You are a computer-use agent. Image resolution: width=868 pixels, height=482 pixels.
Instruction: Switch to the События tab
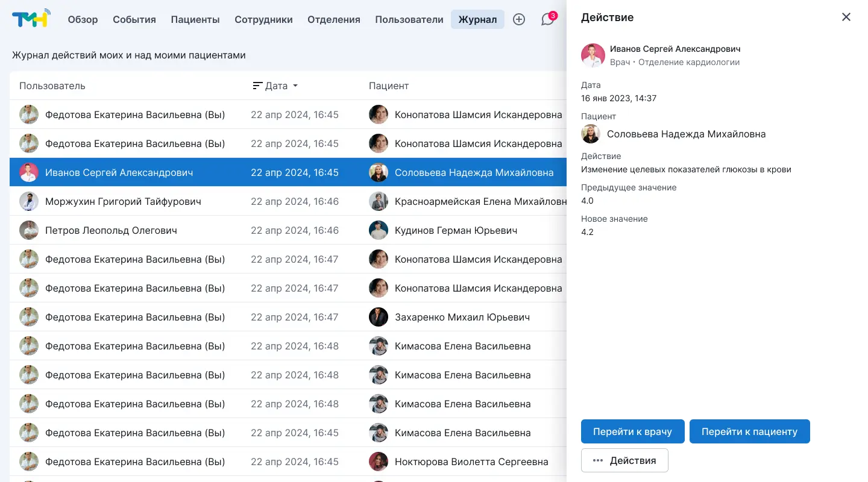134,19
